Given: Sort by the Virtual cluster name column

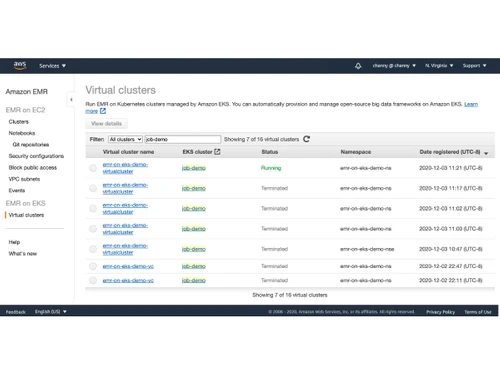Looking at the screenshot, I should coord(128,152).
